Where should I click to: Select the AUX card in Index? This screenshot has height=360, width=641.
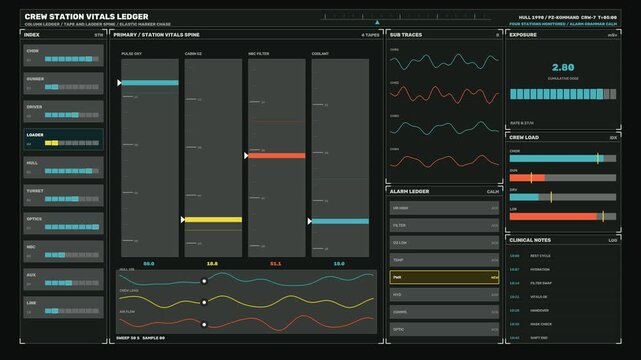(63, 279)
